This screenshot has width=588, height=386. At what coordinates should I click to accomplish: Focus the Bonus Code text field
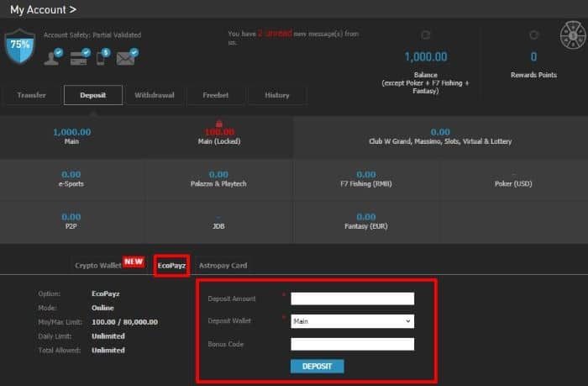pos(352,344)
